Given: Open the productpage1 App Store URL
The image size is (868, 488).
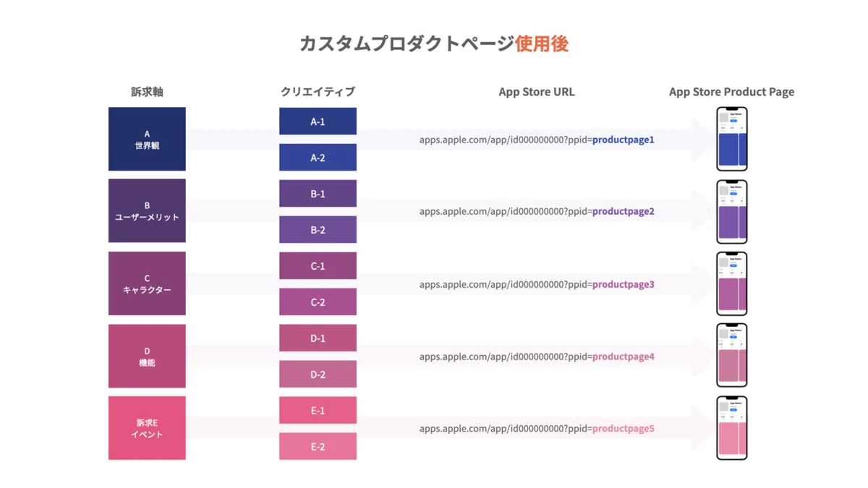Looking at the screenshot, I should pyautogui.click(x=536, y=140).
